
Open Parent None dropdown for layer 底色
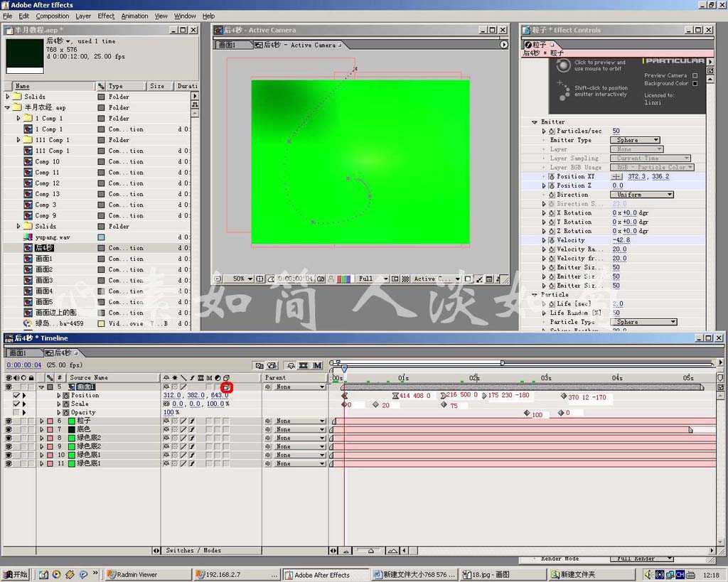[x=299, y=429]
